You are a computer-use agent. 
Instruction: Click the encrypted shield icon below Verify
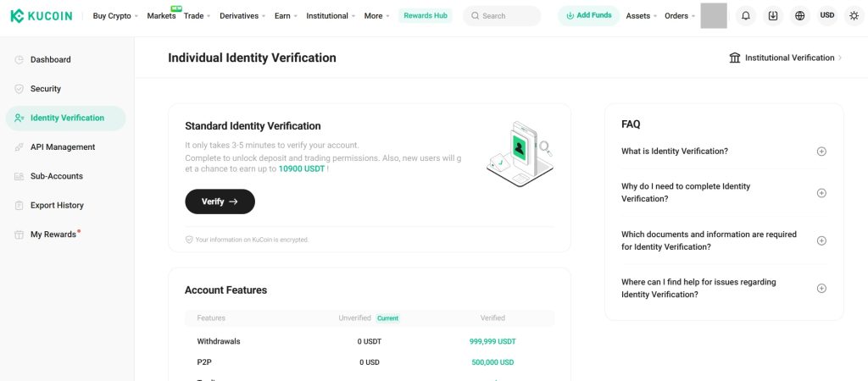pyautogui.click(x=189, y=240)
